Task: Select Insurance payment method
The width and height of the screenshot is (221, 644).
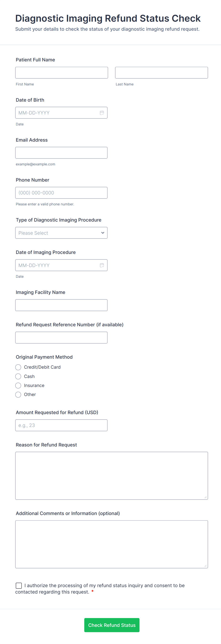Action: pos(18,386)
